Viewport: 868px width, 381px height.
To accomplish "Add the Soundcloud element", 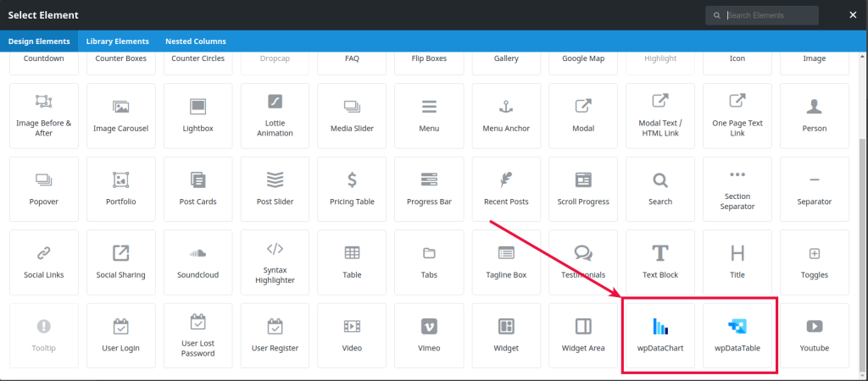I will [198, 262].
